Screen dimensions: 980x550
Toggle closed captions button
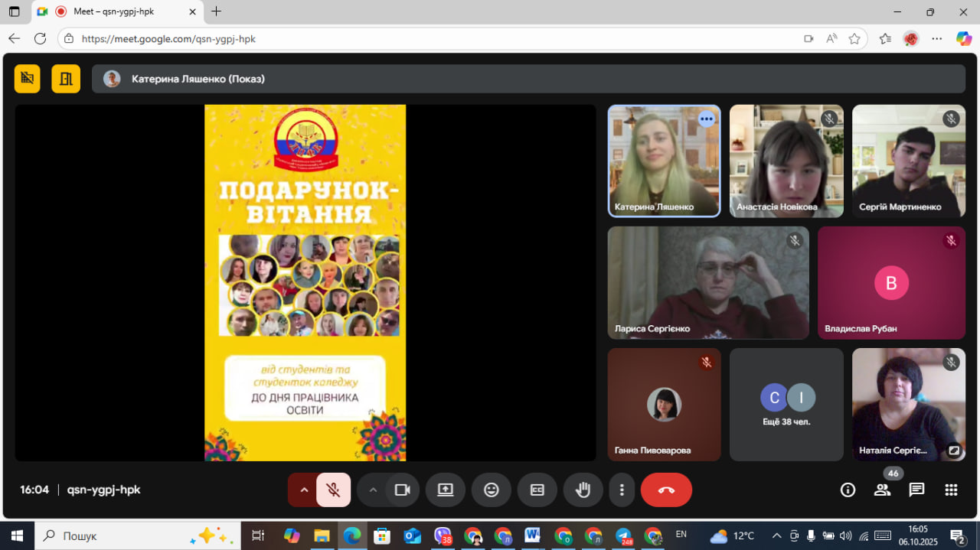coord(537,490)
